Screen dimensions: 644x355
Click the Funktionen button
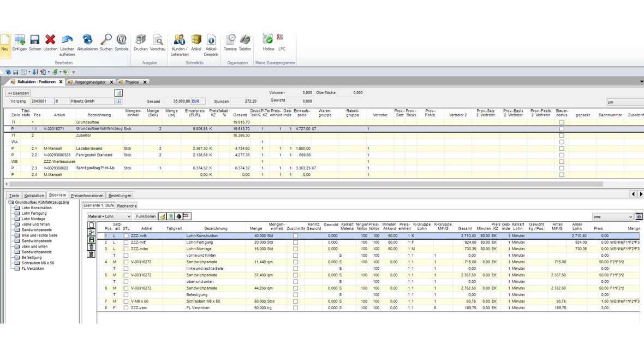pyautogui.click(x=146, y=217)
